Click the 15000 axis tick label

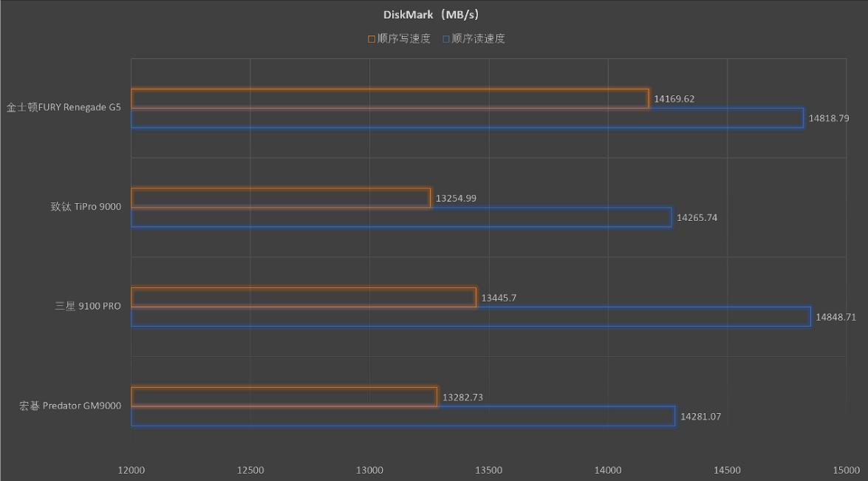[847, 471]
